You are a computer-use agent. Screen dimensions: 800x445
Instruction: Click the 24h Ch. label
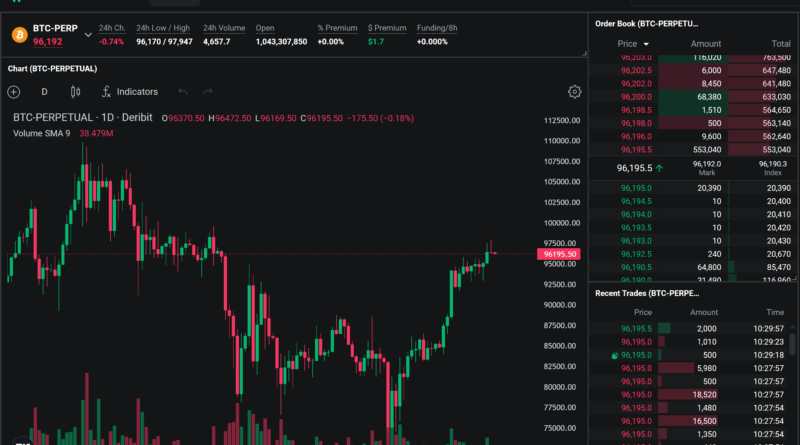click(112, 28)
